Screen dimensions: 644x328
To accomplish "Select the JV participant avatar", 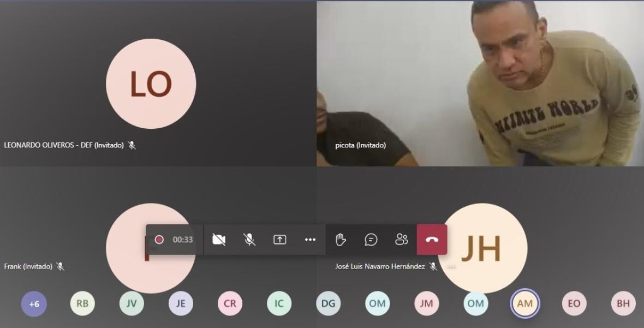I will coord(132,304).
